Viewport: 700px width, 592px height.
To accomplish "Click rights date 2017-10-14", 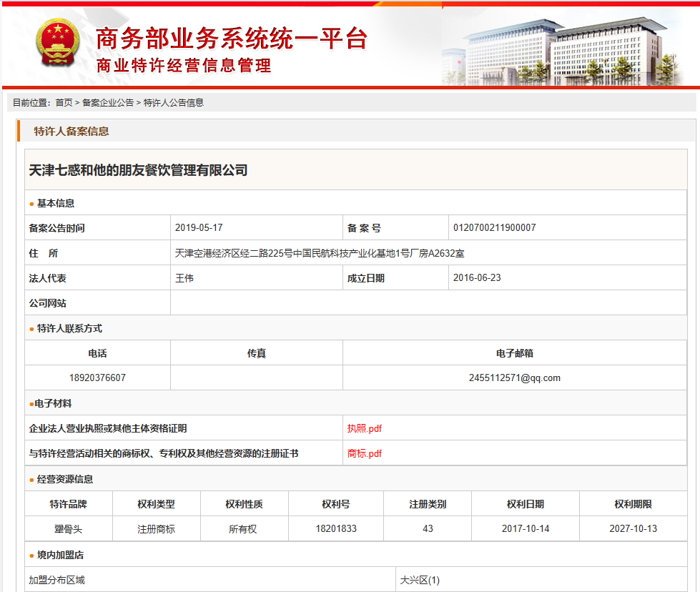I will pyautogui.click(x=526, y=528).
